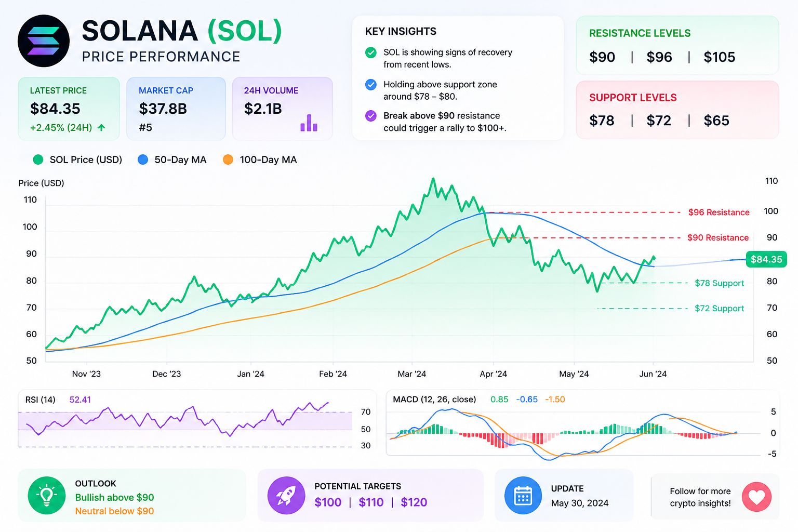
Task: Click $105 in the Resistance Levels card
Action: pos(720,57)
